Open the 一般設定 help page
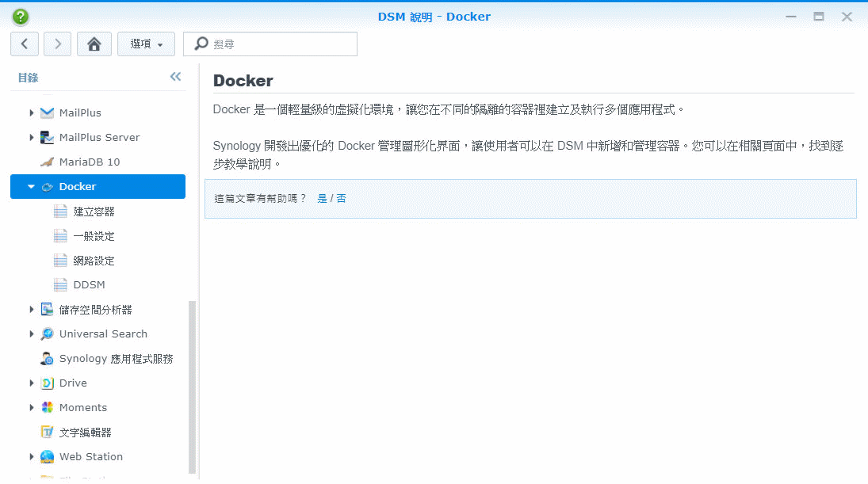This screenshot has height=484, width=868. click(94, 236)
